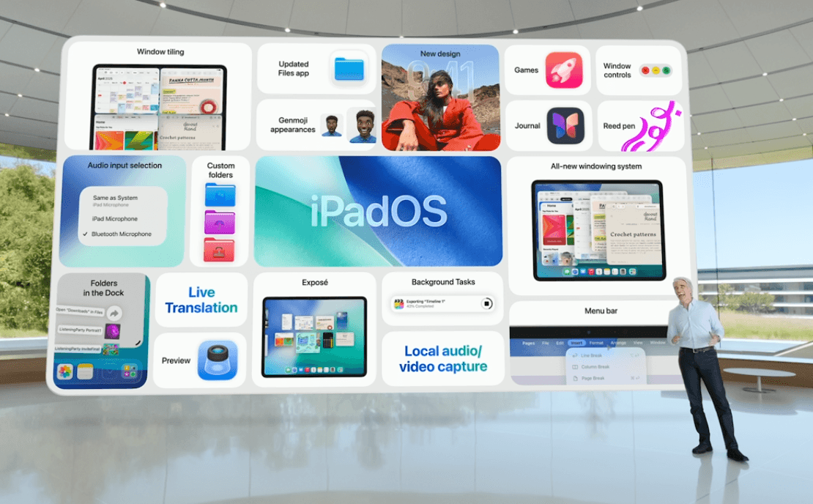Click the All-new windowing system iPad image

(598, 230)
